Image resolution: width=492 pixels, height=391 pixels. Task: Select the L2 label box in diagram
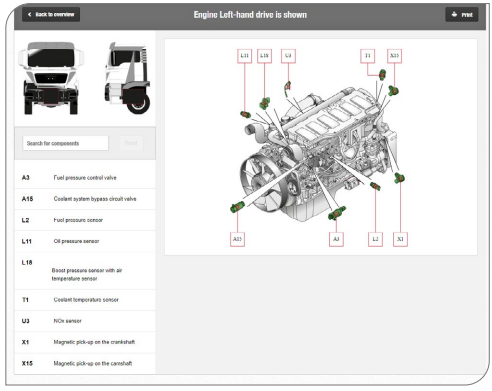[x=375, y=239]
